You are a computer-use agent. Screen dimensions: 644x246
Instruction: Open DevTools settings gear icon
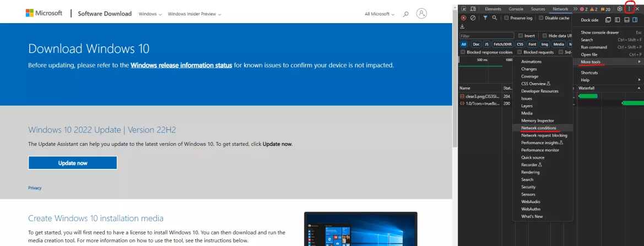pos(620,9)
